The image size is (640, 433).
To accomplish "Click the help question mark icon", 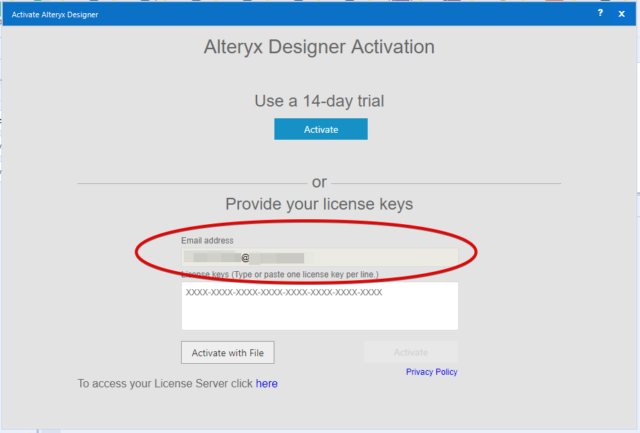I will coord(600,13).
